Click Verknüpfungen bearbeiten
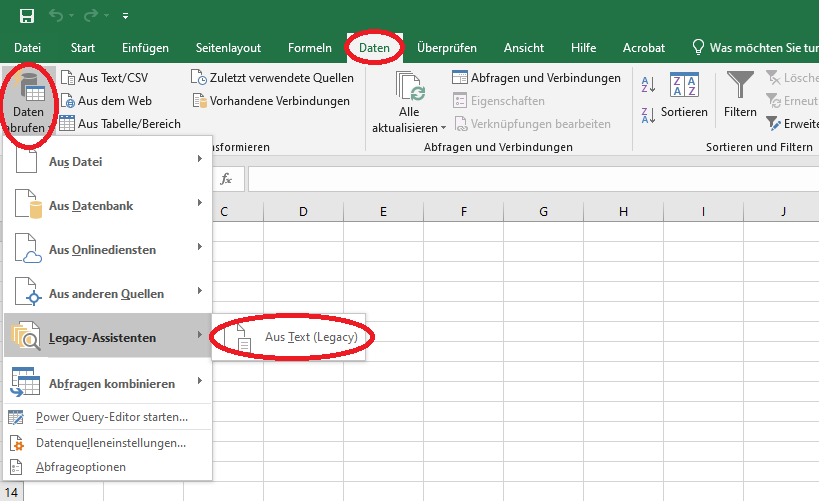 [532, 124]
